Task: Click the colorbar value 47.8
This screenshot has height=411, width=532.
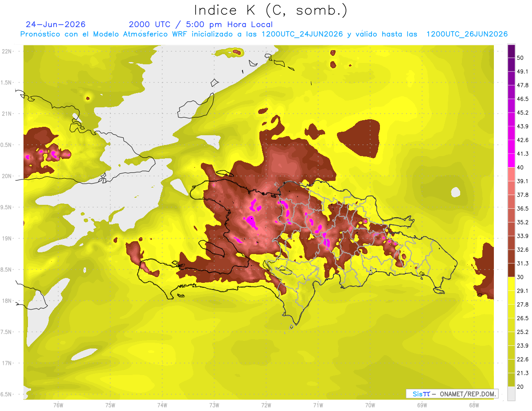Action: click(x=523, y=85)
